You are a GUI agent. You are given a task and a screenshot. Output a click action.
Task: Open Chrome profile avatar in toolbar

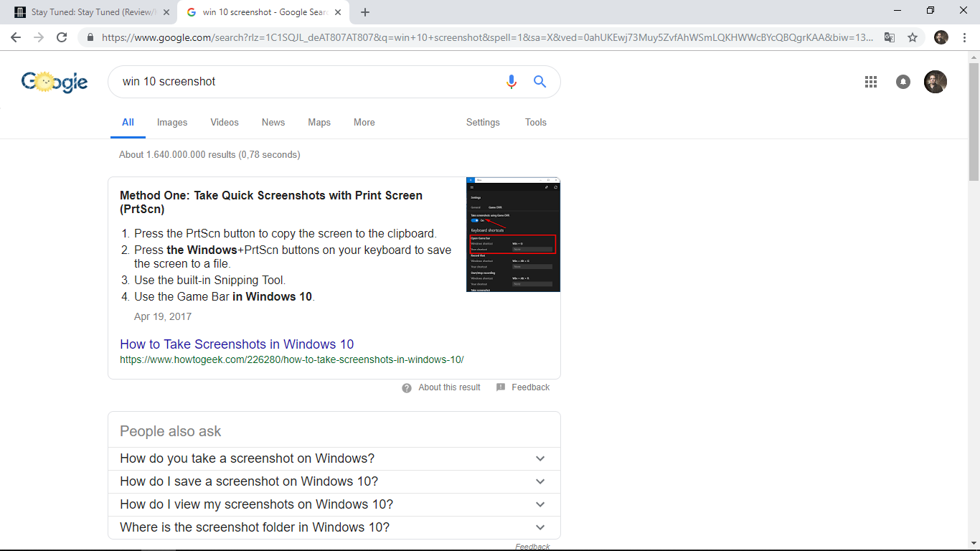coord(941,37)
